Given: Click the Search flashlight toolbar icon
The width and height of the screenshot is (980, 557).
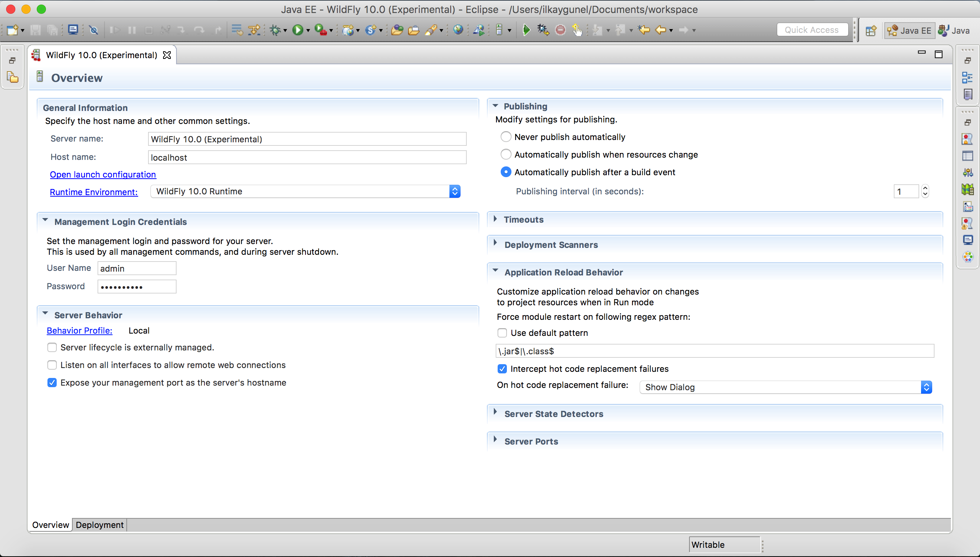Looking at the screenshot, I should pyautogui.click(x=431, y=30).
